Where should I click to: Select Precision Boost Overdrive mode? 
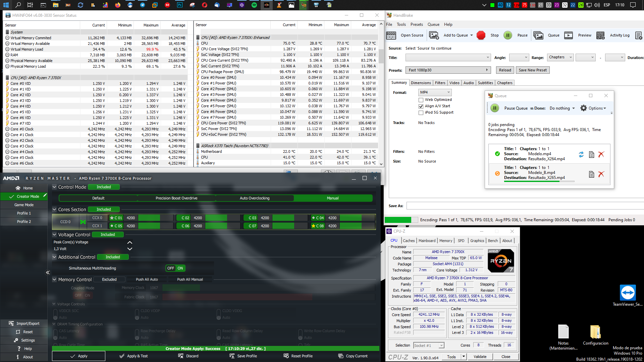(x=176, y=198)
